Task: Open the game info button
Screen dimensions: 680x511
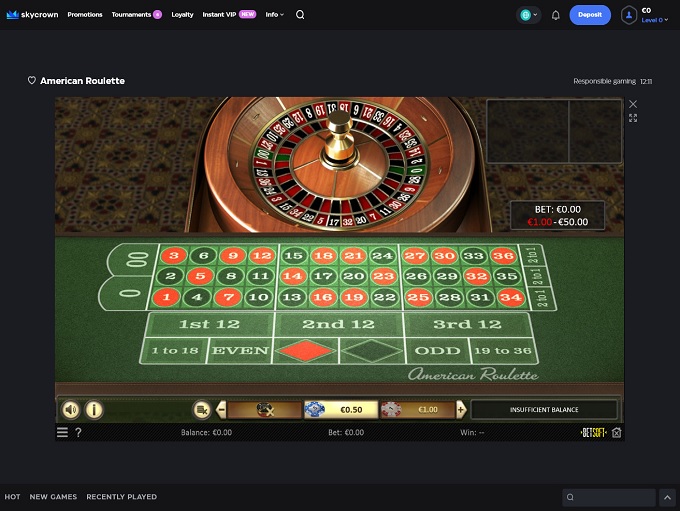Action: click(94, 409)
